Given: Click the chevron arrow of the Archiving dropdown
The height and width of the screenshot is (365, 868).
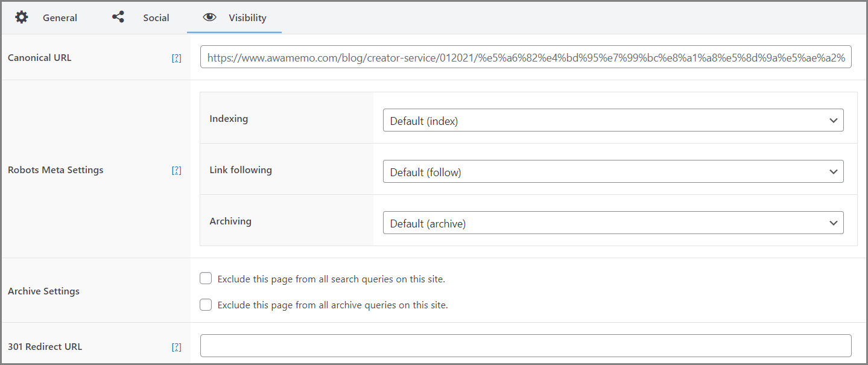Looking at the screenshot, I should [x=833, y=223].
